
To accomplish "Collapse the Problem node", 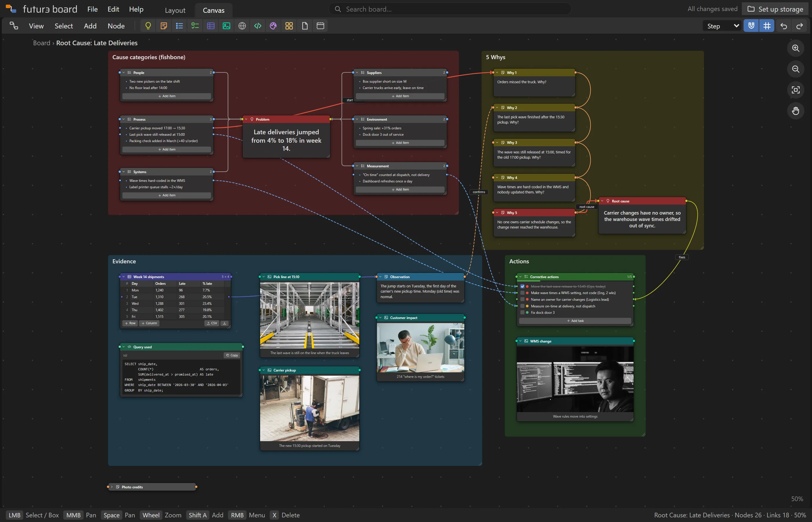I will (246, 119).
